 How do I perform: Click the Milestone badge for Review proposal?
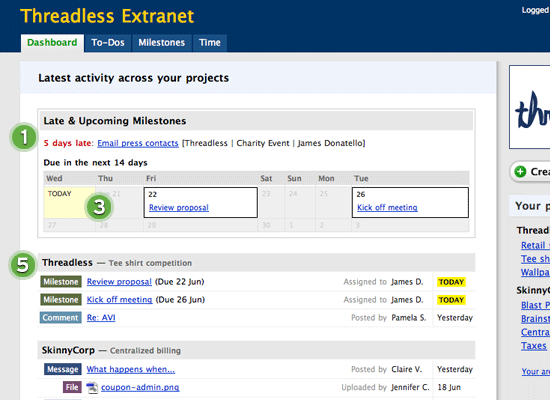click(x=61, y=282)
